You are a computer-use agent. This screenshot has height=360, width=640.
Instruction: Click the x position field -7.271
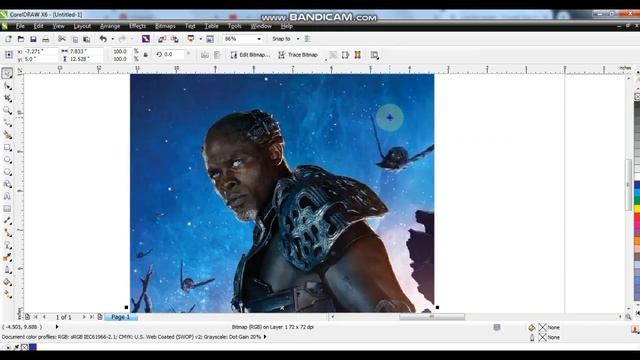click(x=40, y=51)
